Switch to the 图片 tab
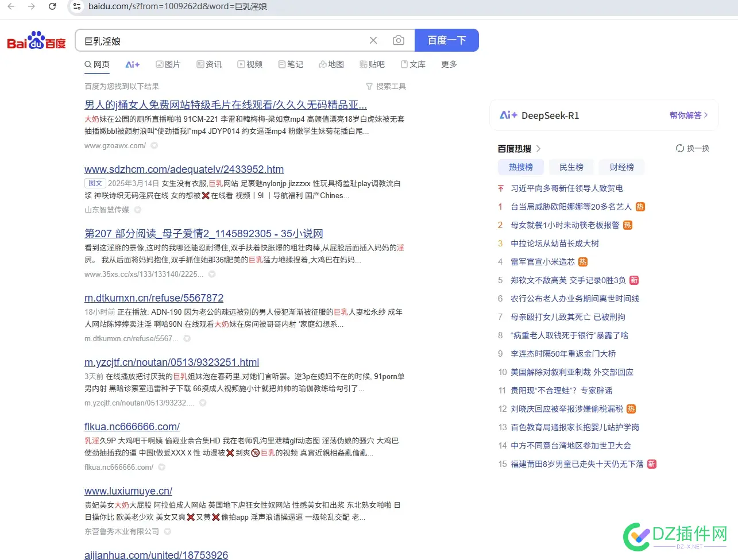 pyautogui.click(x=168, y=64)
